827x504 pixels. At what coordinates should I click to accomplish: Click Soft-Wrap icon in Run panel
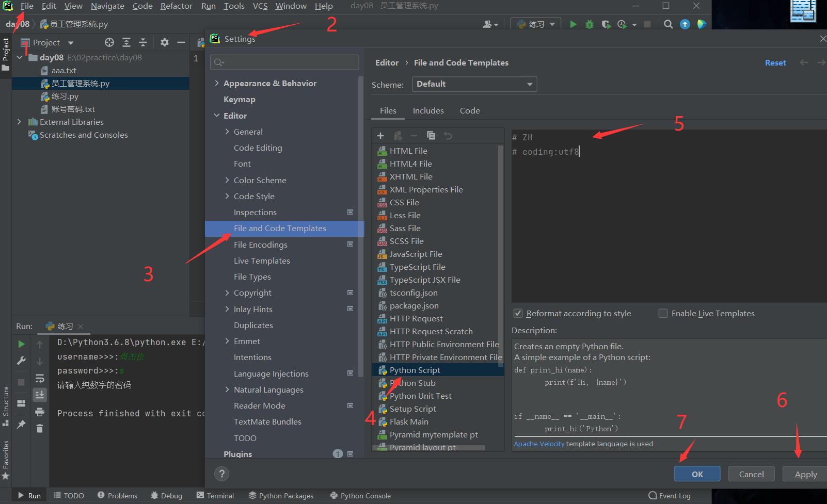(40, 378)
